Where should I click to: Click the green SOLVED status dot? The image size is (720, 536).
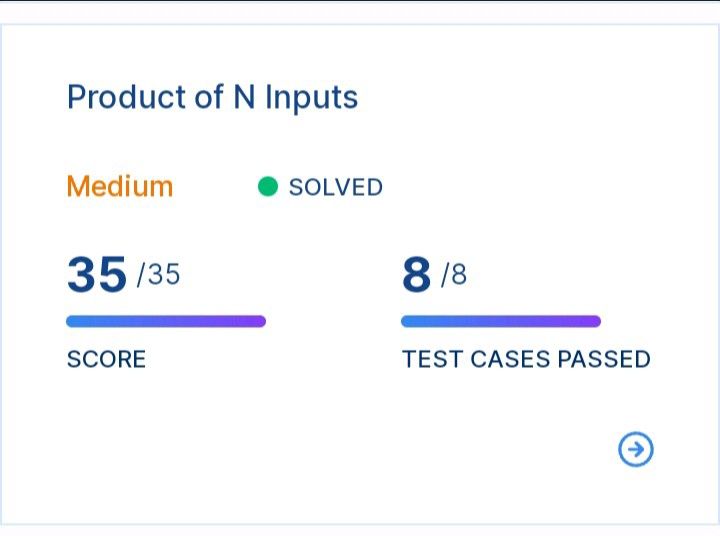click(x=268, y=186)
